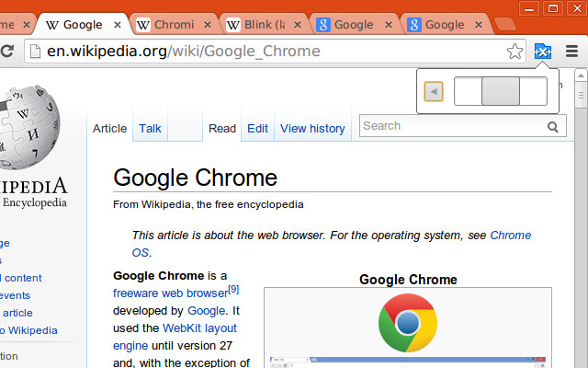
Task: Click the W favicon of Chromi tab
Action: (x=143, y=25)
